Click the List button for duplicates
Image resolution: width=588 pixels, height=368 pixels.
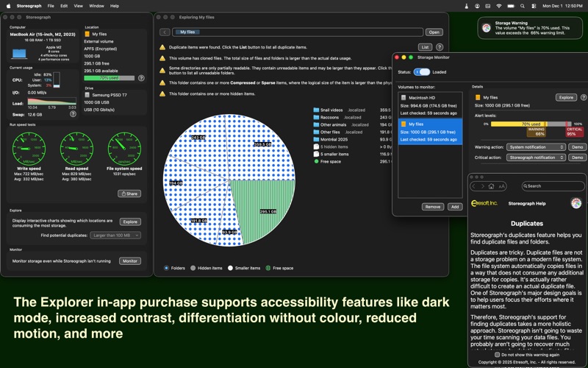tap(425, 47)
